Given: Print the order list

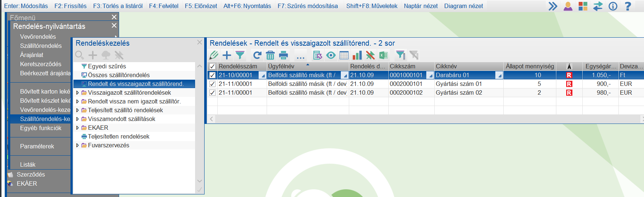Looking at the screenshot, I should click(x=283, y=55).
